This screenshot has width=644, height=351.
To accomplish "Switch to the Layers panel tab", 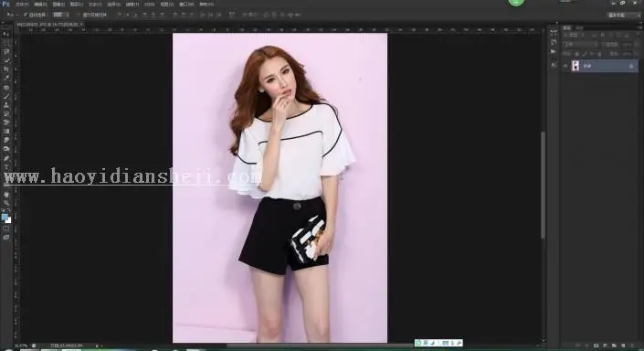I will pyautogui.click(x=567, y=27).
